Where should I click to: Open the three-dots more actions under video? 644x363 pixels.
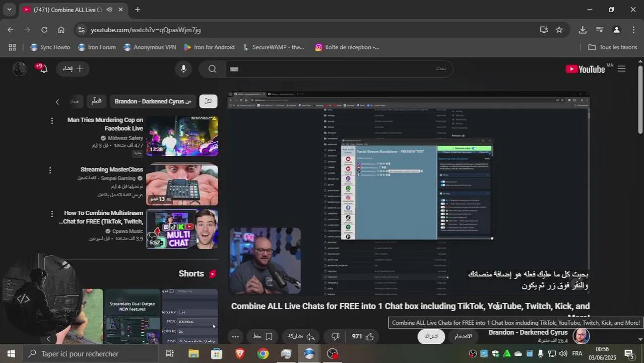click(235, 336)
